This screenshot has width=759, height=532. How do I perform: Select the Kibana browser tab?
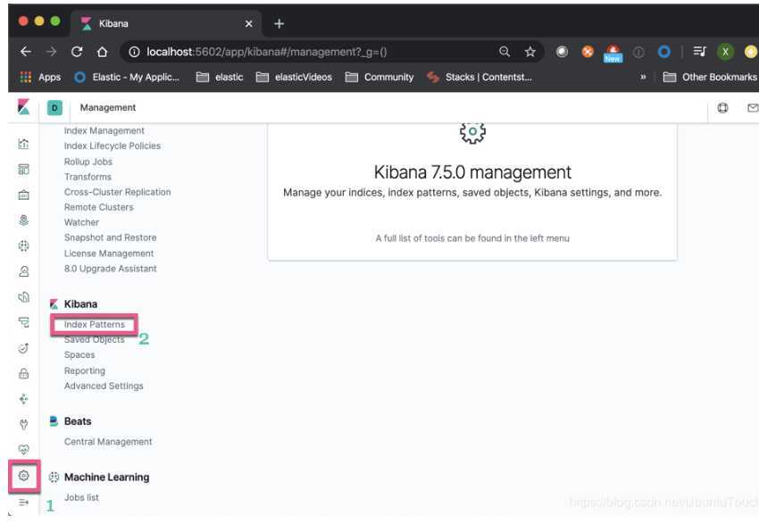166,23
